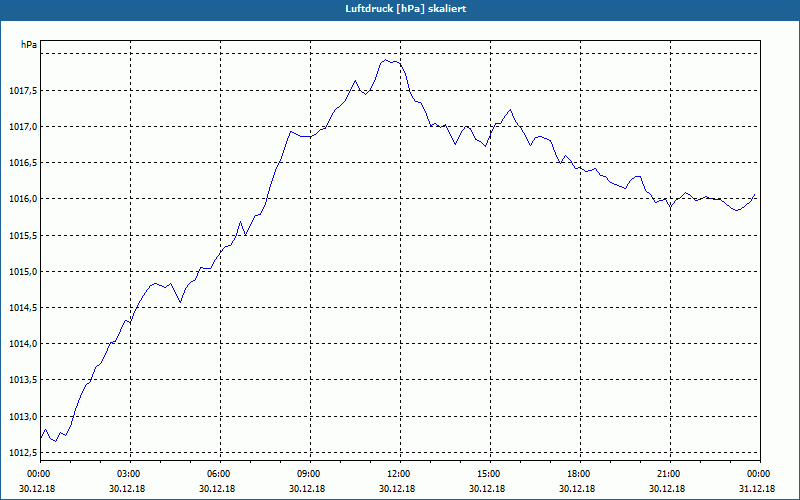Click the pressure curve's highest peak before 12:00

click(x=386, y=60)
